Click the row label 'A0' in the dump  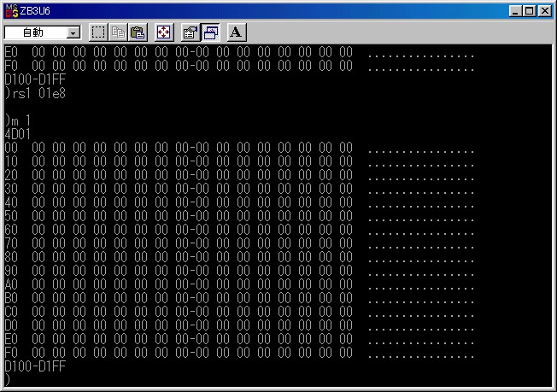click(11, 284)
